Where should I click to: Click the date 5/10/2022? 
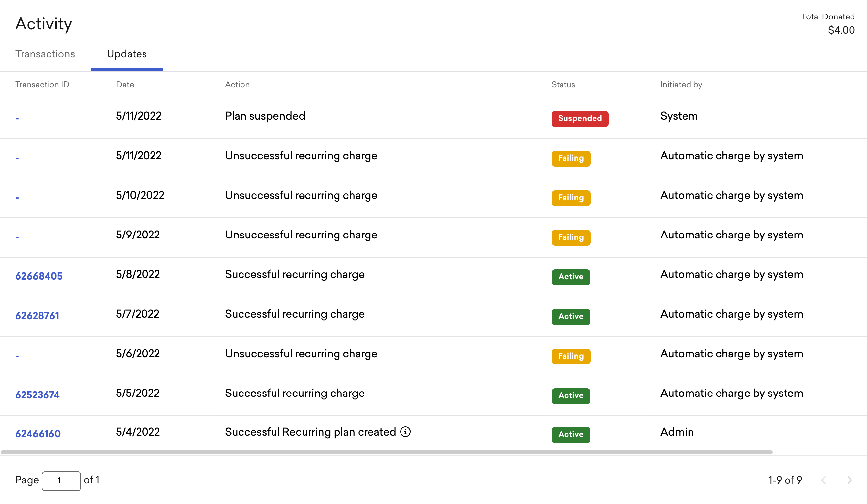[x=140, y=195]
